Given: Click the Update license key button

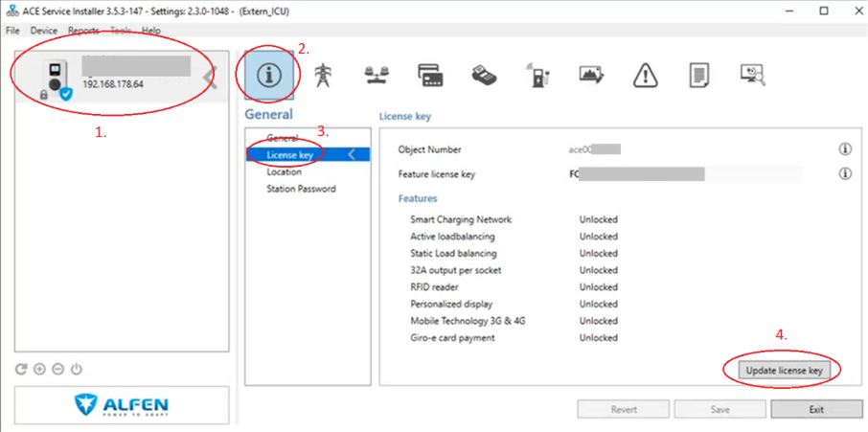Looking at the screenshot, I should pyautogui.click(x=785, y=371).
